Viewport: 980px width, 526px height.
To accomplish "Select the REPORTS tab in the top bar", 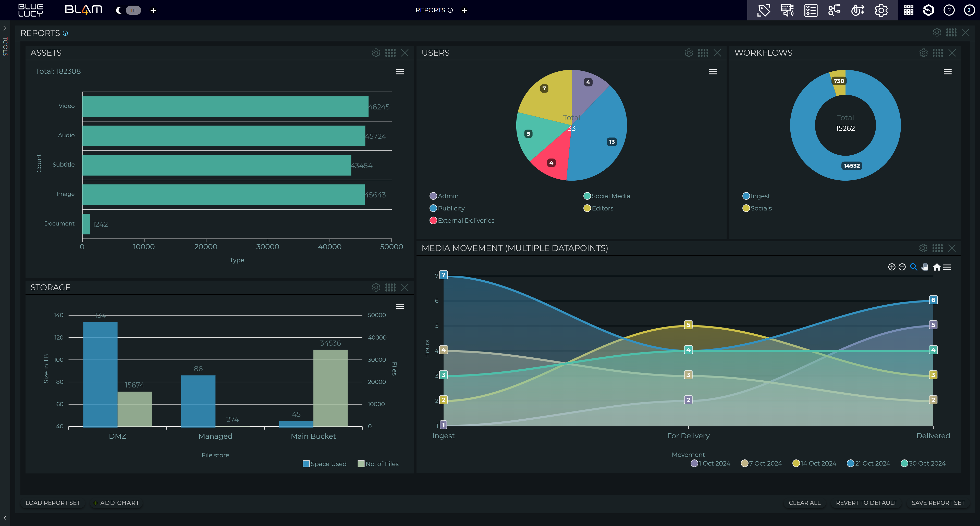I will coord(431,10).
